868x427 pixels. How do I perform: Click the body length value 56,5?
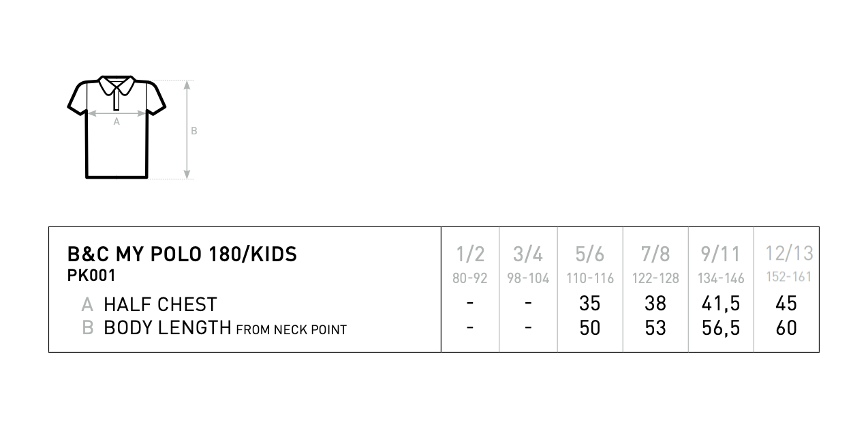click(720, 328)
